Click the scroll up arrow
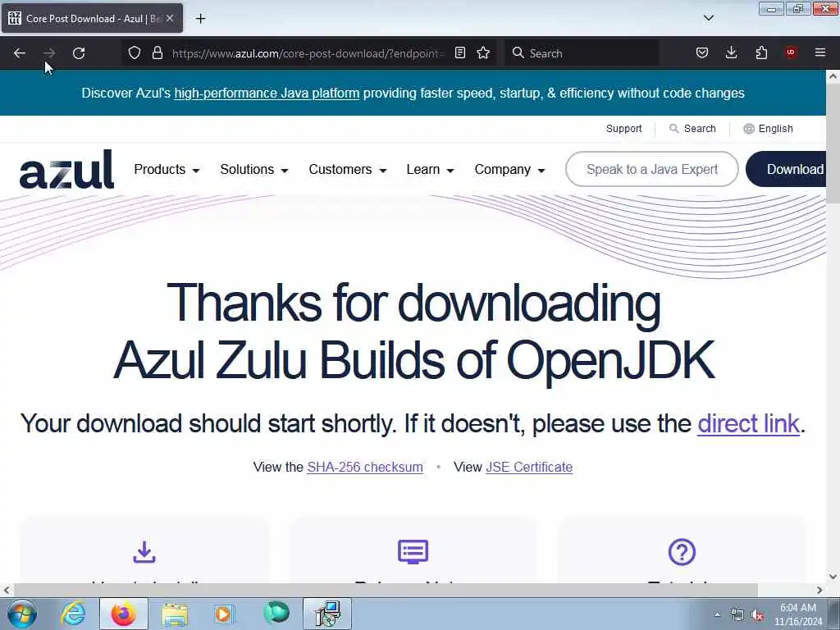The width and height of the screenshot is (840, 630). [833, 76]
